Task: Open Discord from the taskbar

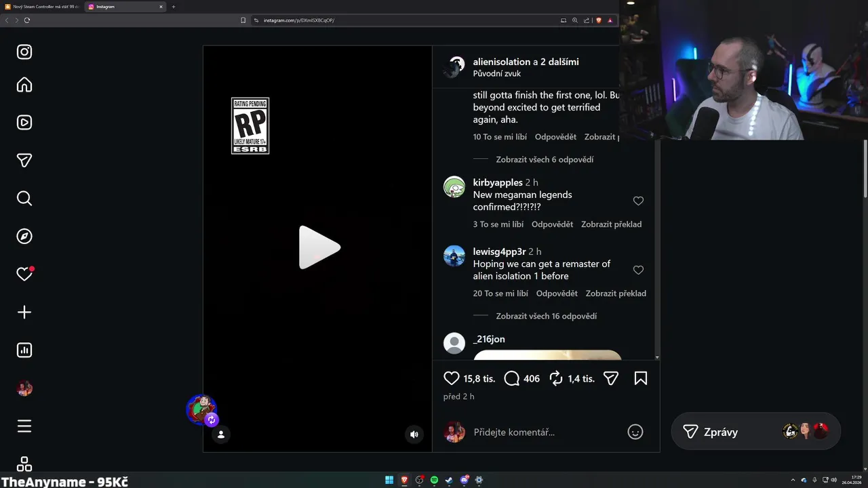Action: point(465,480)
